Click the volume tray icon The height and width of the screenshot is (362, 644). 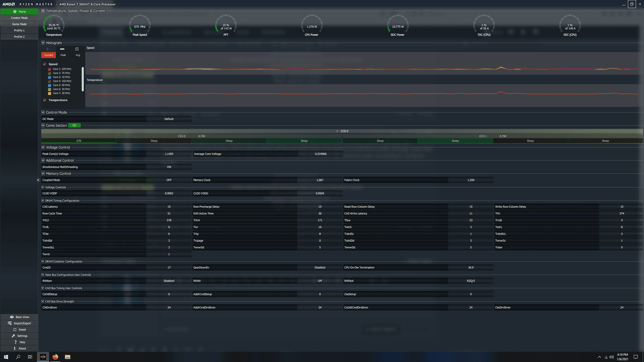pyautogui.click(x=612, y=357)
